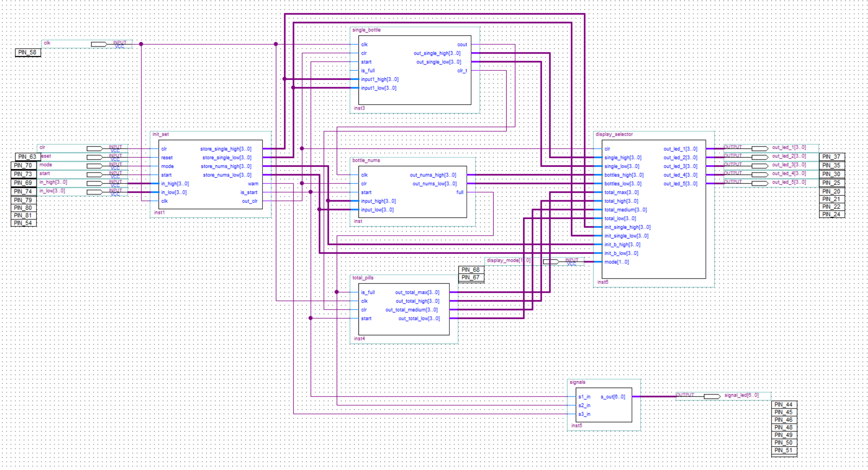Click the out_led_5[3..0] output pin symbol
The image size is (868, 470).
pos(759,183)
